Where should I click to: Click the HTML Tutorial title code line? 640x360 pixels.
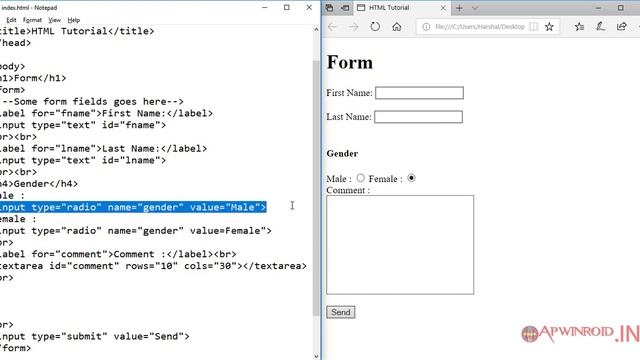click(x=77, y=31)
